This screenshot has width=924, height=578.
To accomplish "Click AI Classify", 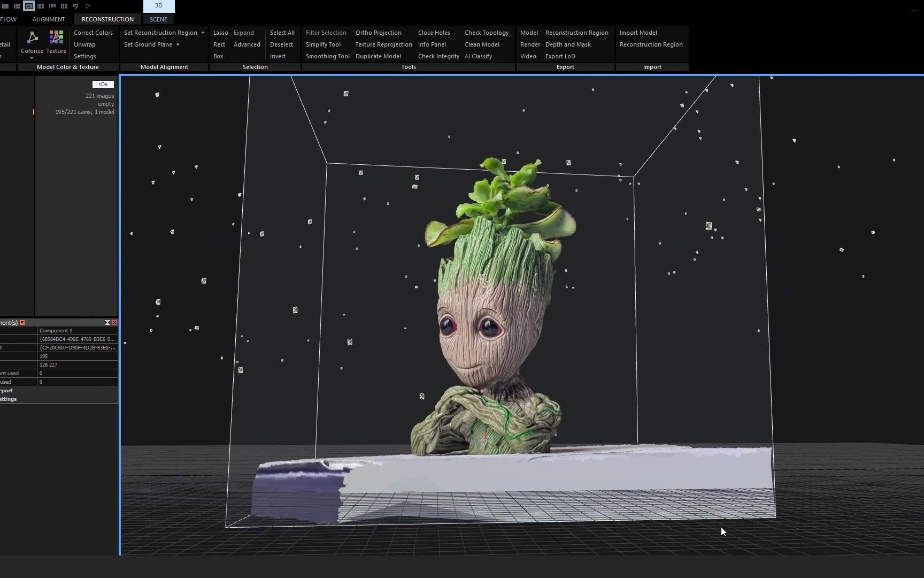I will coord(478,56).
